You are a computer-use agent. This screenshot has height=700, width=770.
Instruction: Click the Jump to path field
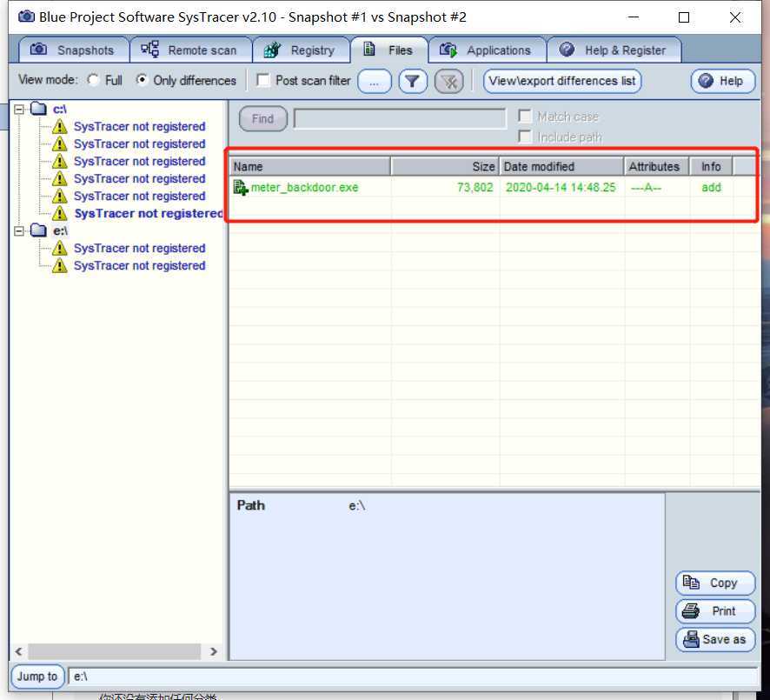pyautogui.click(x=414, y=677)
